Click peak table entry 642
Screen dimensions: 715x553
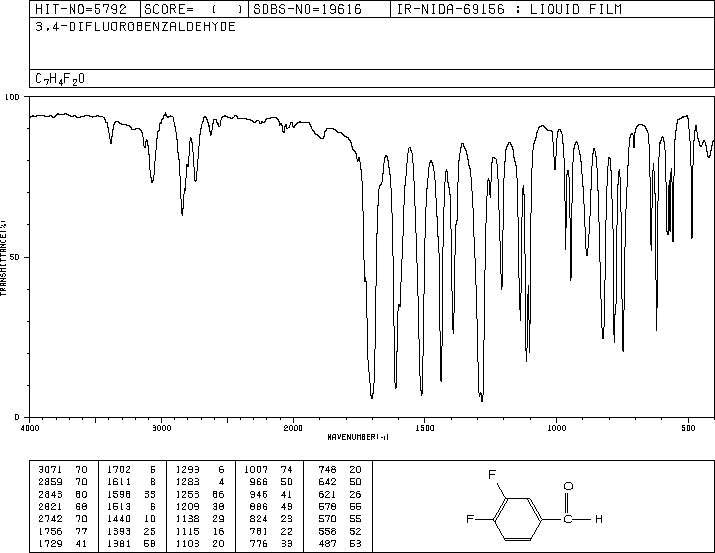click(x=327, y=482)
